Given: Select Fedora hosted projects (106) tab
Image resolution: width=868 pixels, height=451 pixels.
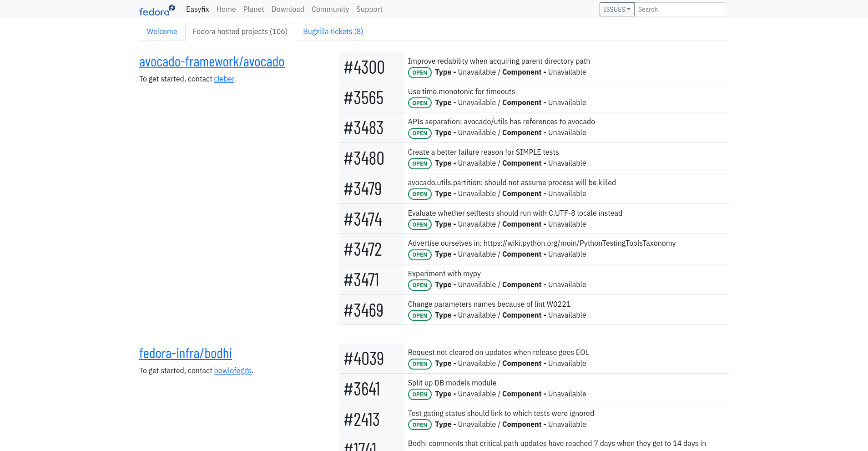Looking at the screenshot, I should (240, 31).
